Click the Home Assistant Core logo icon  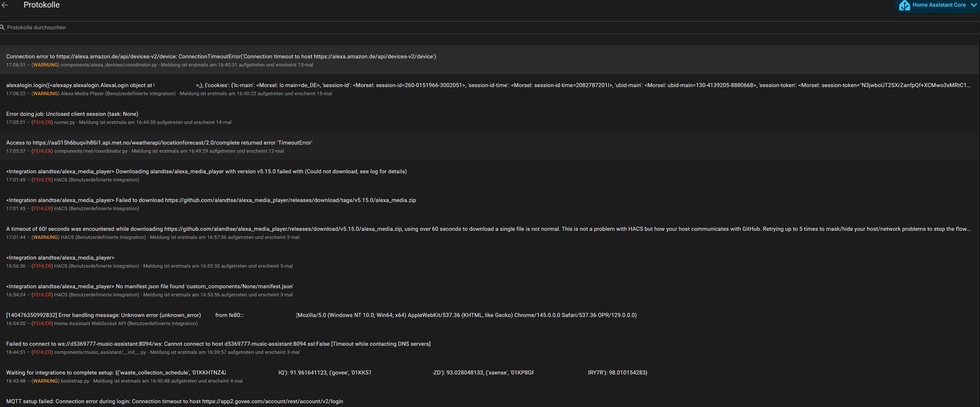pos(904,5)
